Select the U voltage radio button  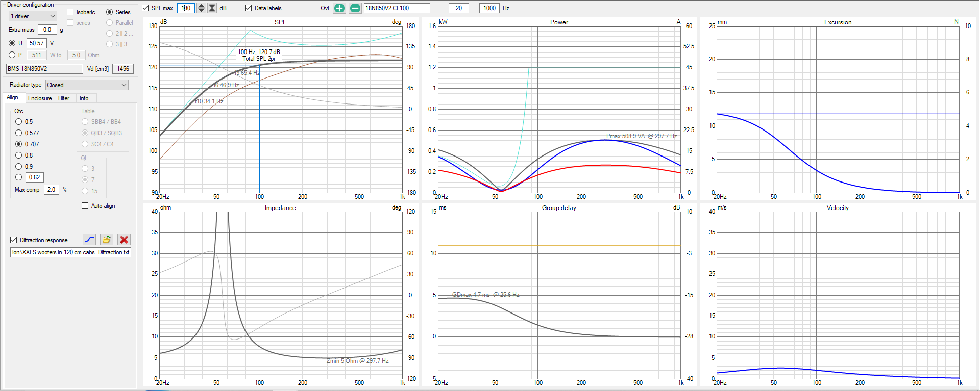[x=12, y=43]
